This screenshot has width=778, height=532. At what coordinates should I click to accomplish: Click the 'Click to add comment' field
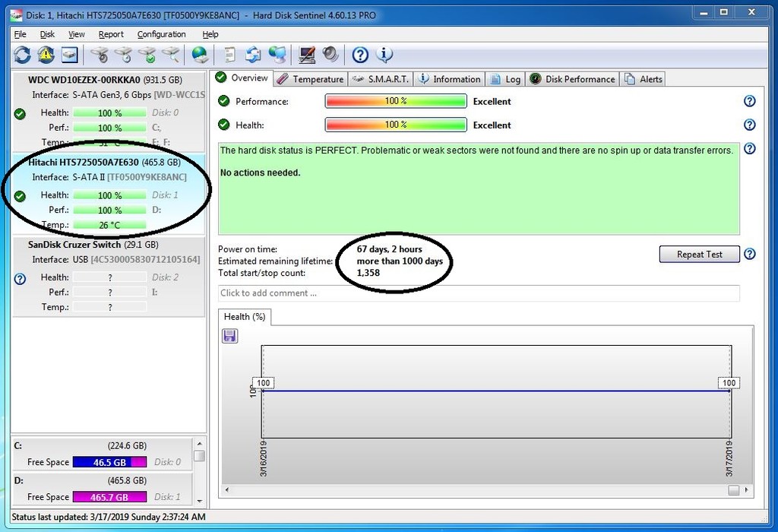479,293
